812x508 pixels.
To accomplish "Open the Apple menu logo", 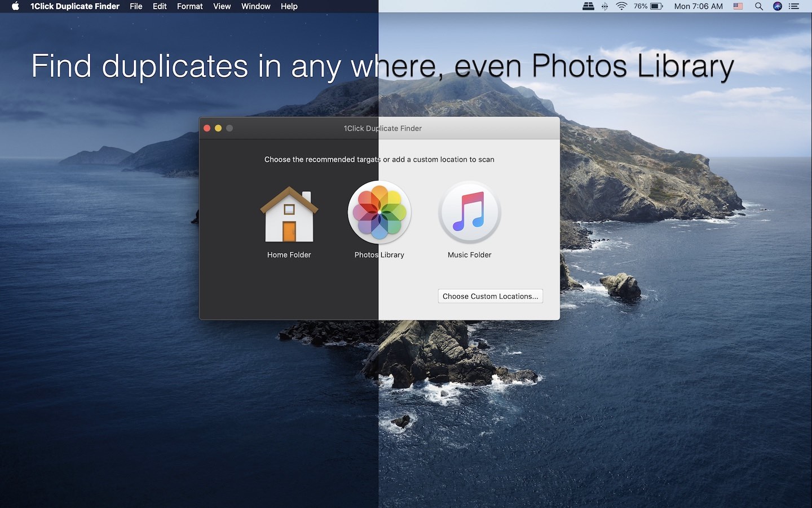I will (16, 6).
